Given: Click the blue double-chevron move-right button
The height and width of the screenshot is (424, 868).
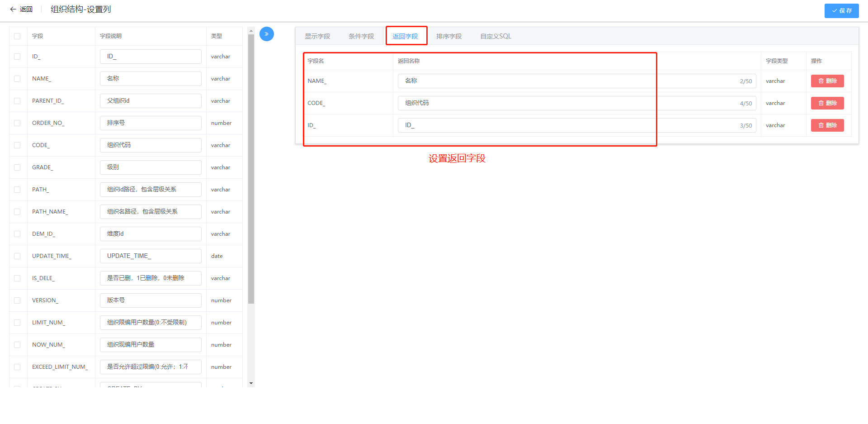Looking at the screenshot, I should click(x=267, y=34).
